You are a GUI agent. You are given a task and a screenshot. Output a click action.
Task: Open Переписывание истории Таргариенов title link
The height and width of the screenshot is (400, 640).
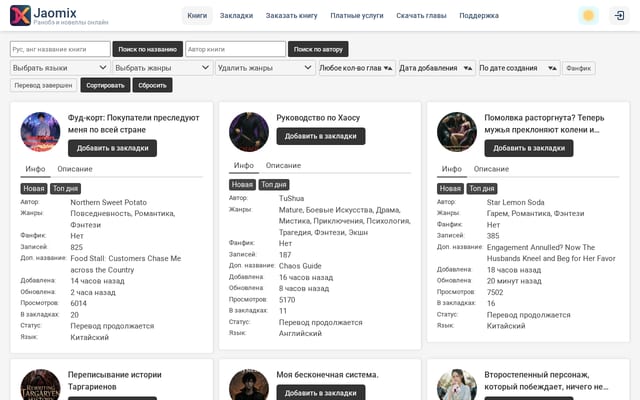click(x=115, y=380)
